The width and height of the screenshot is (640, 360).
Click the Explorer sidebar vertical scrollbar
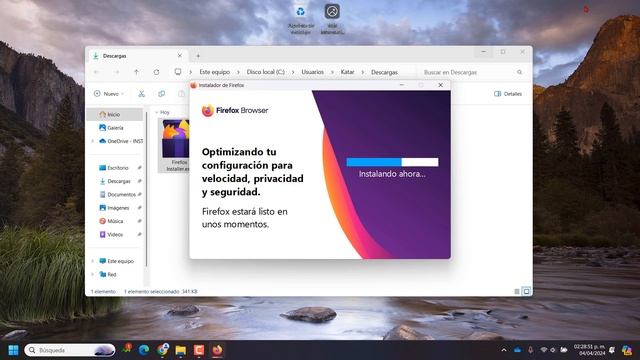[x=146, y=190]
